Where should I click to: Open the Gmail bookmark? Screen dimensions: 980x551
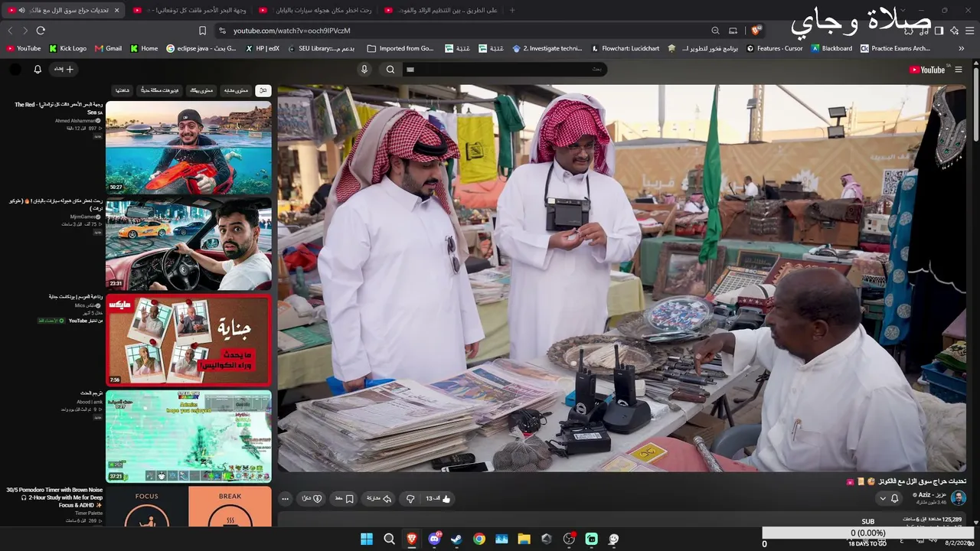pyautogui.click(x=108, y=48)
